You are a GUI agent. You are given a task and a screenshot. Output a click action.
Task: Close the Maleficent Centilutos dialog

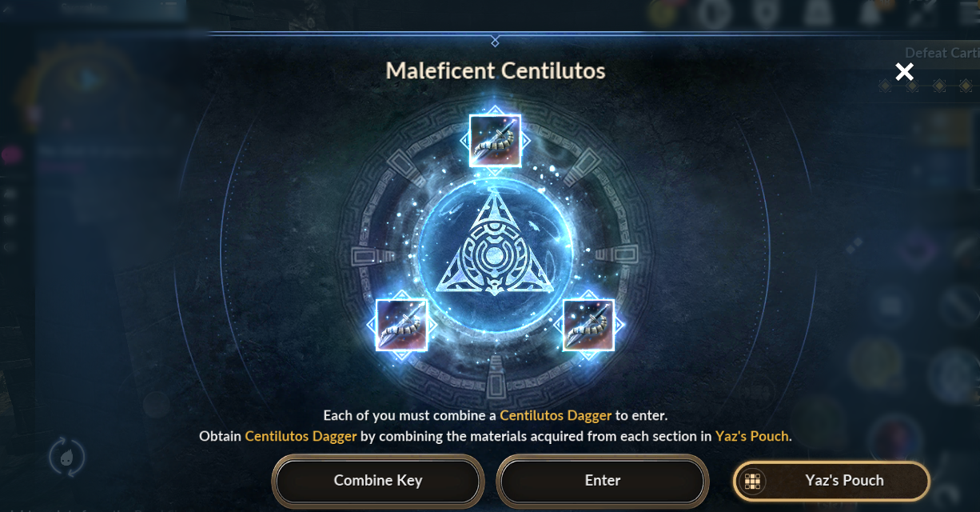click(904, 72)
